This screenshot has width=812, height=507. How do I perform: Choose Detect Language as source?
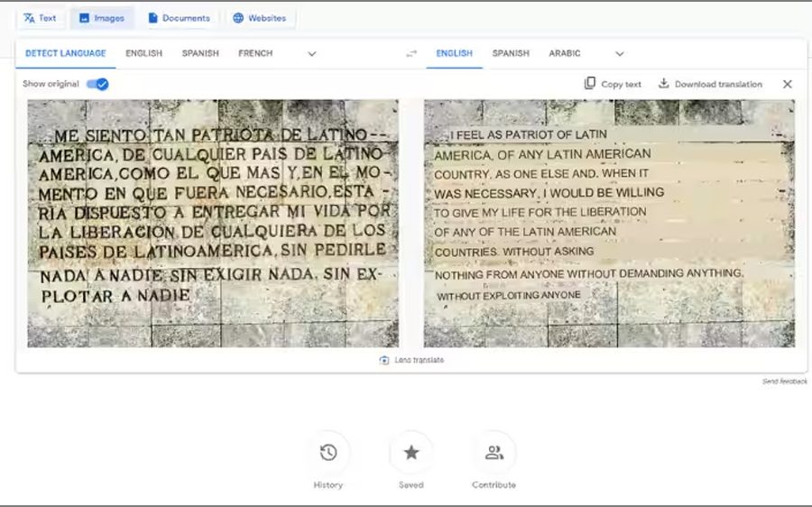pyautogui.click(x=65, y=53)
